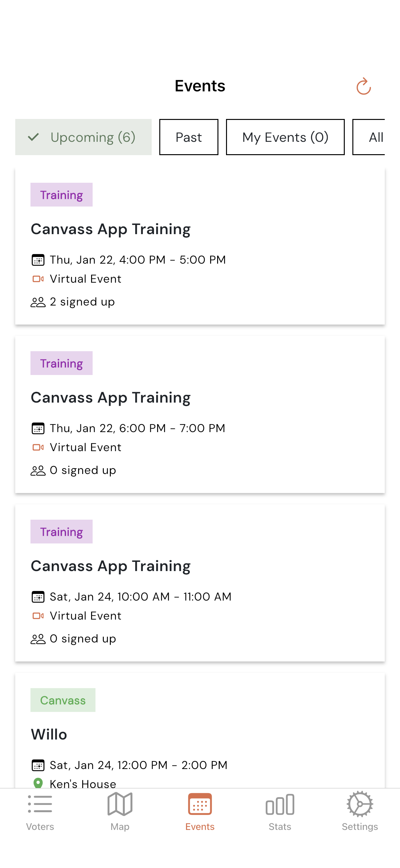
Task: Tap calendar icon on 4:00 PM training
Action: point(38,260)
